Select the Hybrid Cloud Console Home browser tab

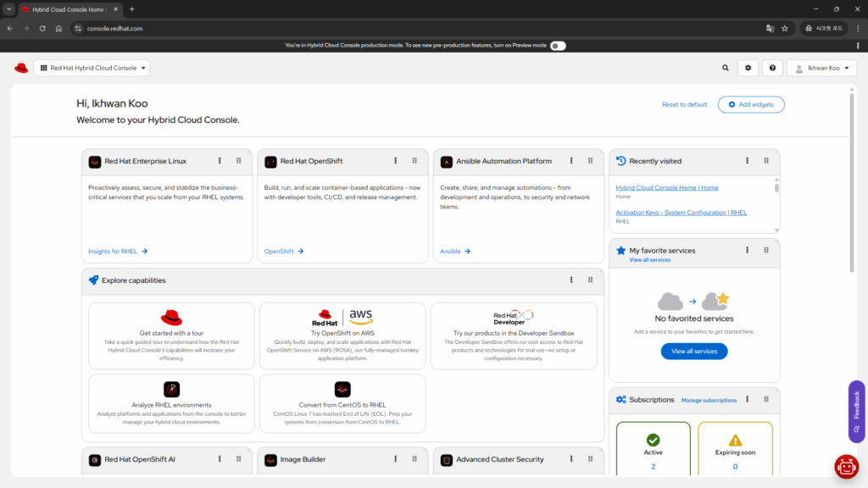(68, 9)
